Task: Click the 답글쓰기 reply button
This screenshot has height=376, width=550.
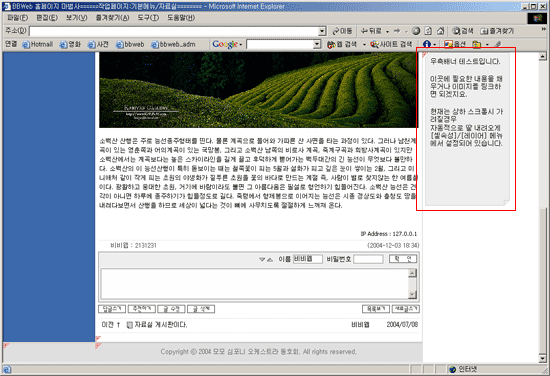Action: click(112, 309)
